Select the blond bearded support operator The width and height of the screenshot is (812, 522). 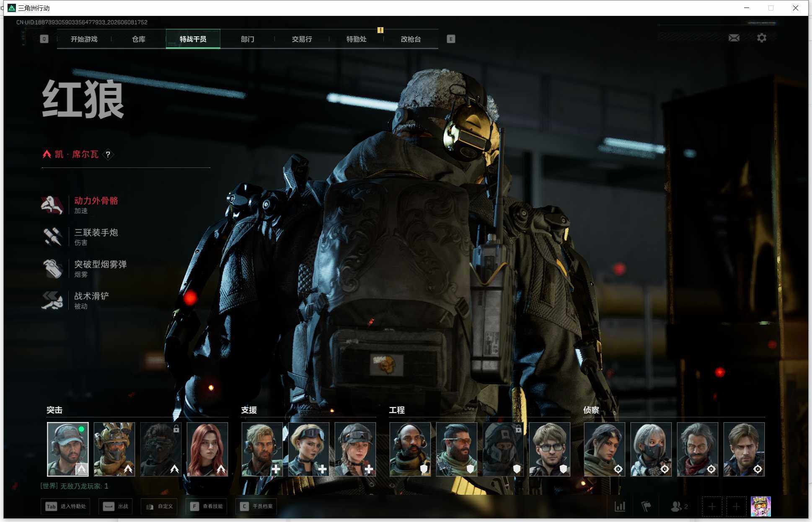(x=262, y=449)
